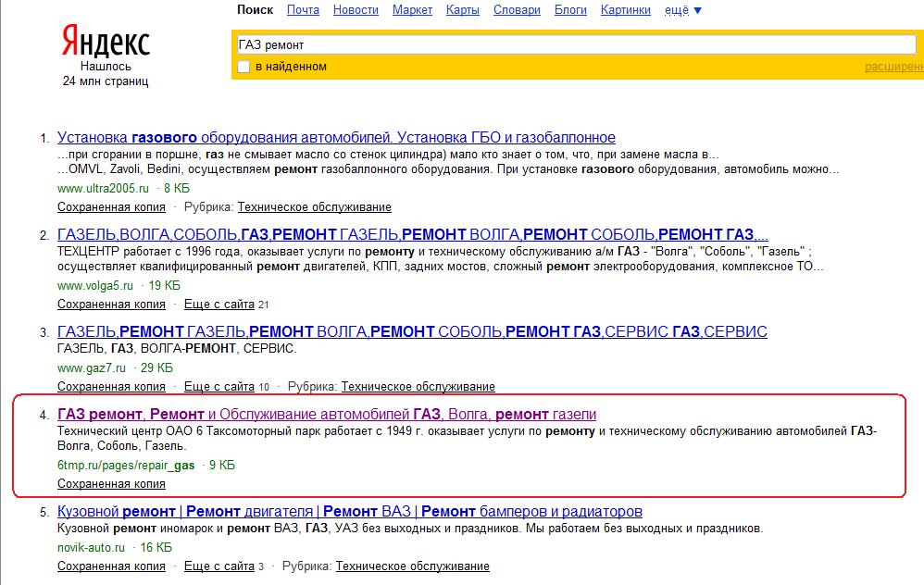Open the www.gaz7.ru address link
Viewport: 924px width, 585px height.
[x=92, y=368]
